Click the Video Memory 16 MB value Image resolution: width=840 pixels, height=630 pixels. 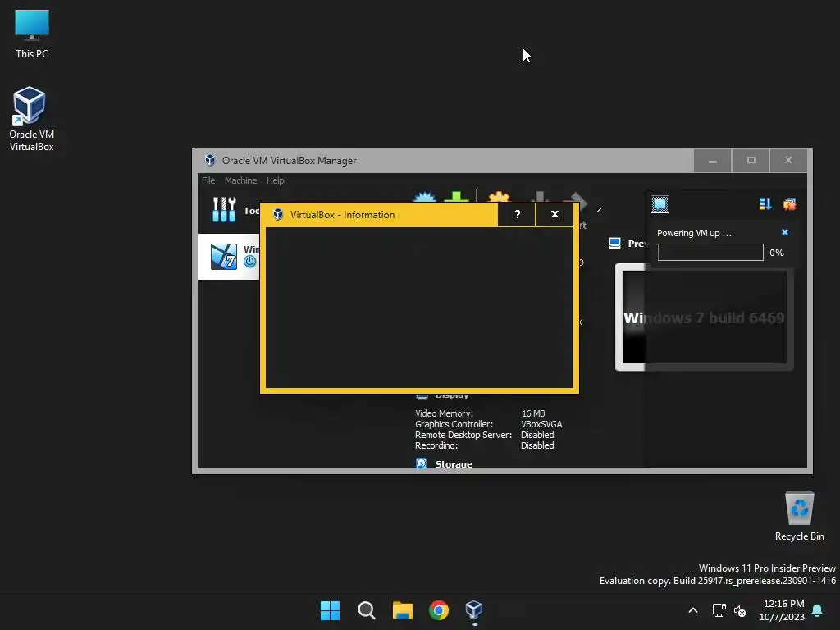(533, 413)
